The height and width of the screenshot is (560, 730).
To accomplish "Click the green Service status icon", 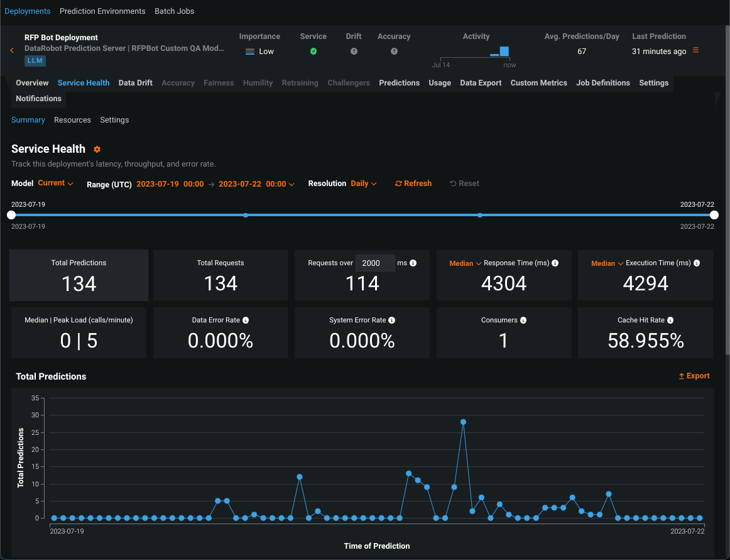I will coord(313,52).
